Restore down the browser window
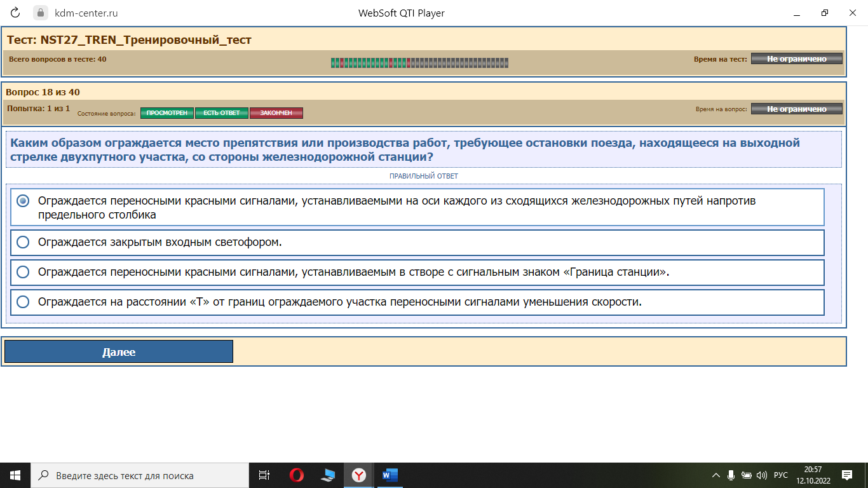This screenshot has width=868, height=488. [x=825, y=13]
